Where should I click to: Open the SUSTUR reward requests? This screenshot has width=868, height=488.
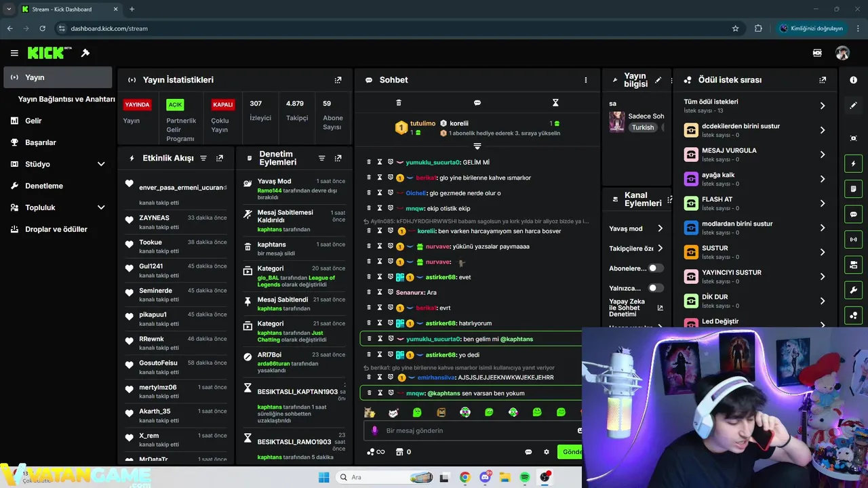click(755, 252)
